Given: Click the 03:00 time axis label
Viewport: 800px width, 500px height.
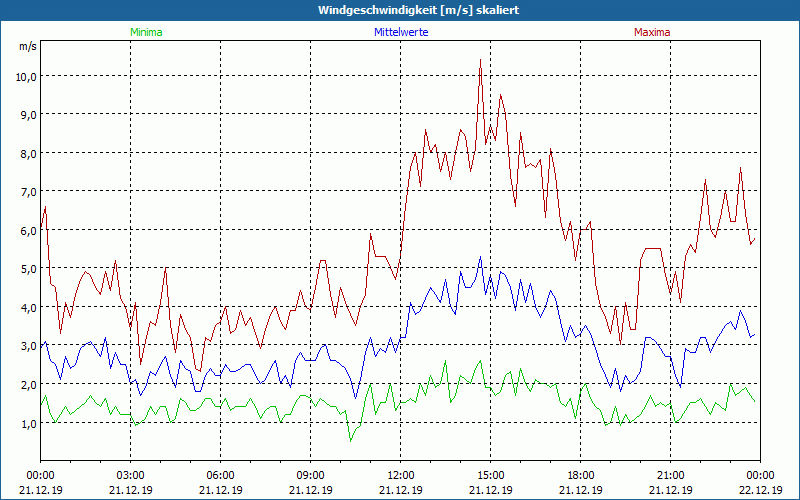Looking at the screenshot, I should coord(131,476).
